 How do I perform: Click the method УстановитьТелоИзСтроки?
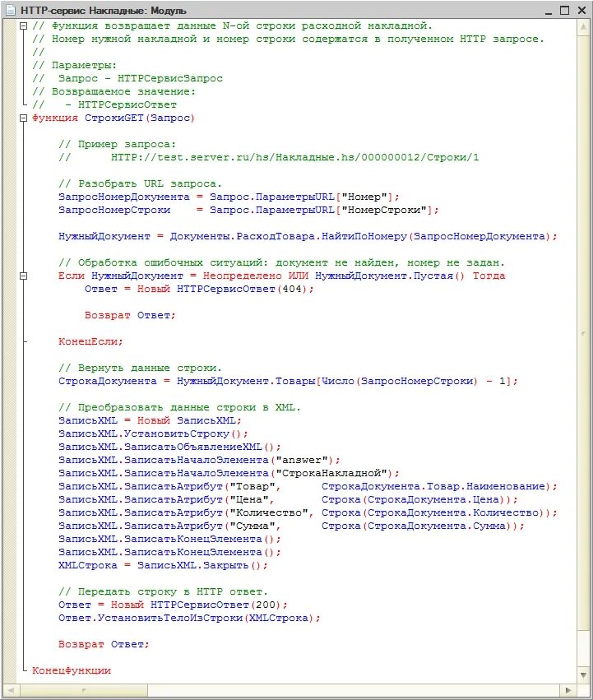[169, 619]
